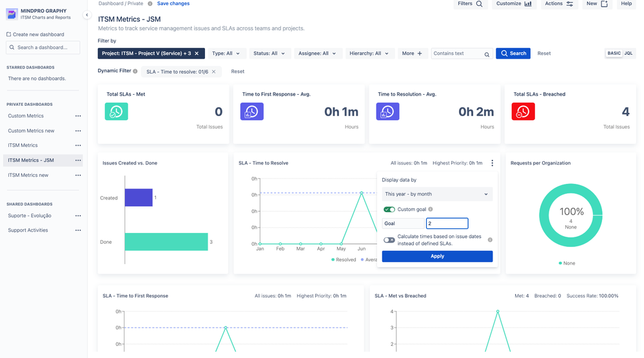Viewport: 644px width, 358px height.
Task: Click the magnifier icon in Contains text field
Action: [x=487, y=54]
